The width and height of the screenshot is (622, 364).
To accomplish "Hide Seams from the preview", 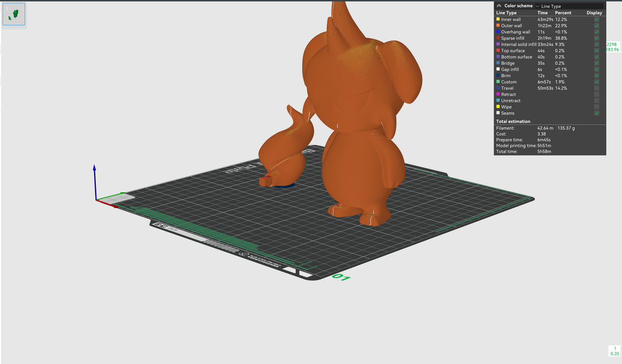I will pos(597,113).
